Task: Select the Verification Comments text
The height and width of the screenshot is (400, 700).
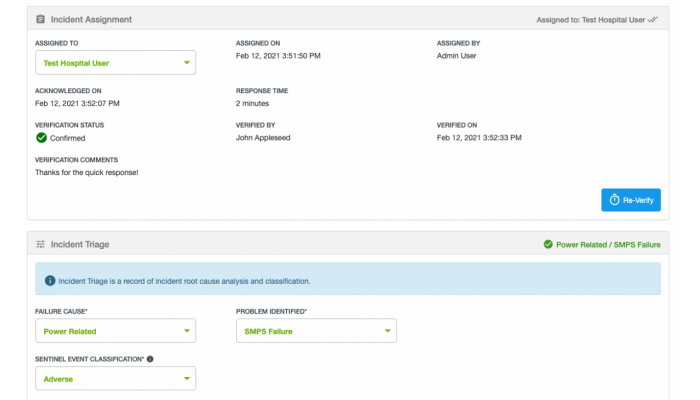Action: tap(87, 172)
